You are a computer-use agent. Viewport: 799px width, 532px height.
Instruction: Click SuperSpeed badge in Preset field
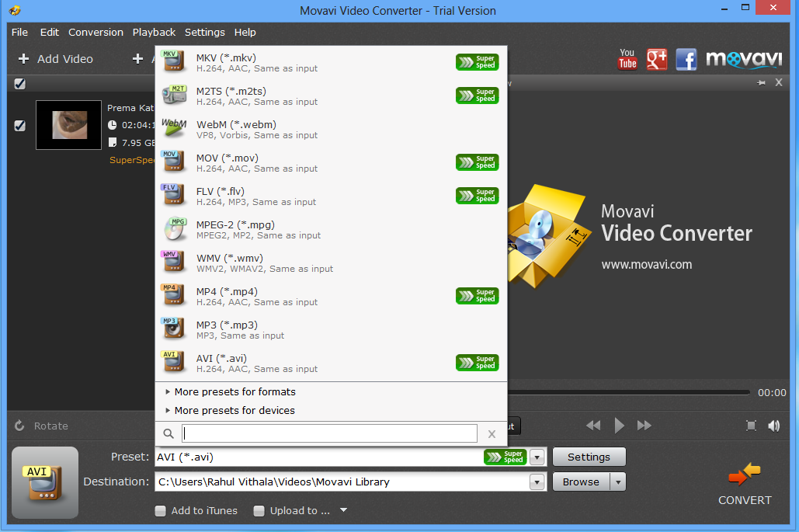point(505,457)
